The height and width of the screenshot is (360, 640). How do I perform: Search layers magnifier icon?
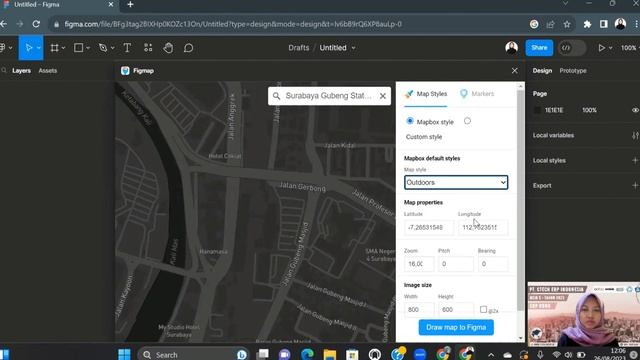pyautogui.click(x=4, y=71)
